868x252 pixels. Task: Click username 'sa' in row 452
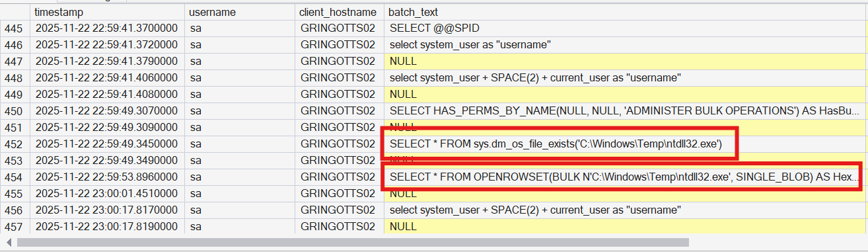tap(240, 144)
